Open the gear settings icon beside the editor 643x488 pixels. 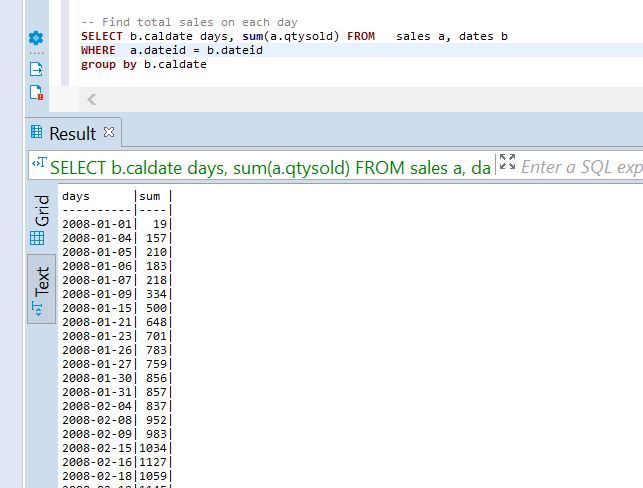pos(36,38)
